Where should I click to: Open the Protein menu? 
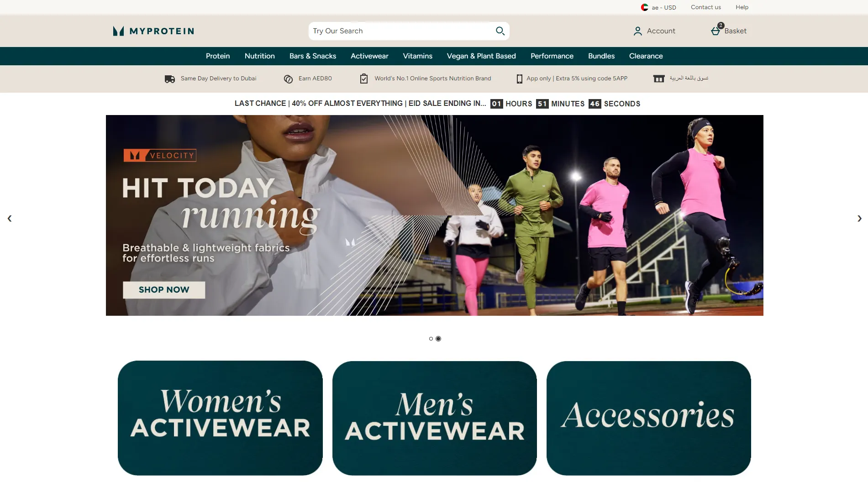218,56
